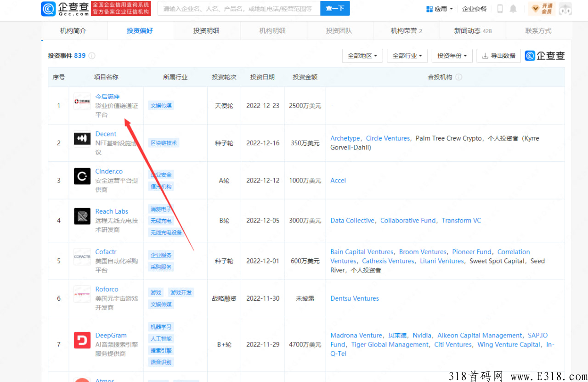The image size is (588, 382).
Task: Click the Reach Labs project logo
Action: (82, 216)
